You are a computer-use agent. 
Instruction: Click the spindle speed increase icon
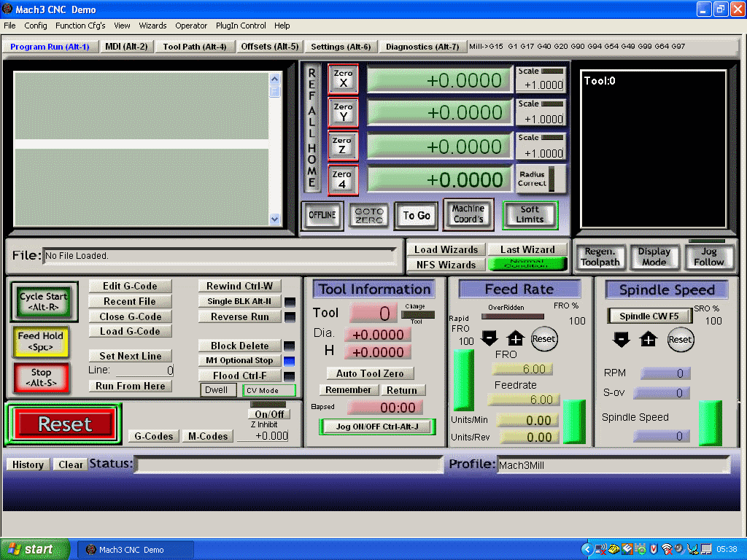[x=649, y=339]
